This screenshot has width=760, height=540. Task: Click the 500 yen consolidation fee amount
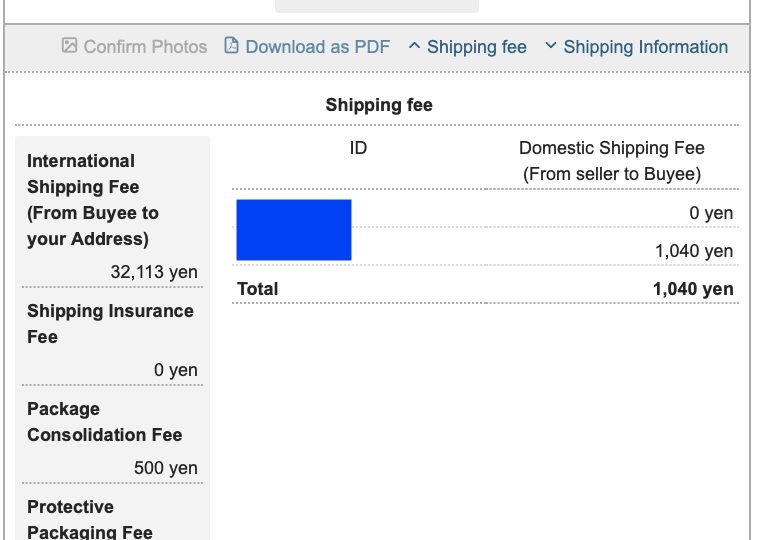point(165,468)
